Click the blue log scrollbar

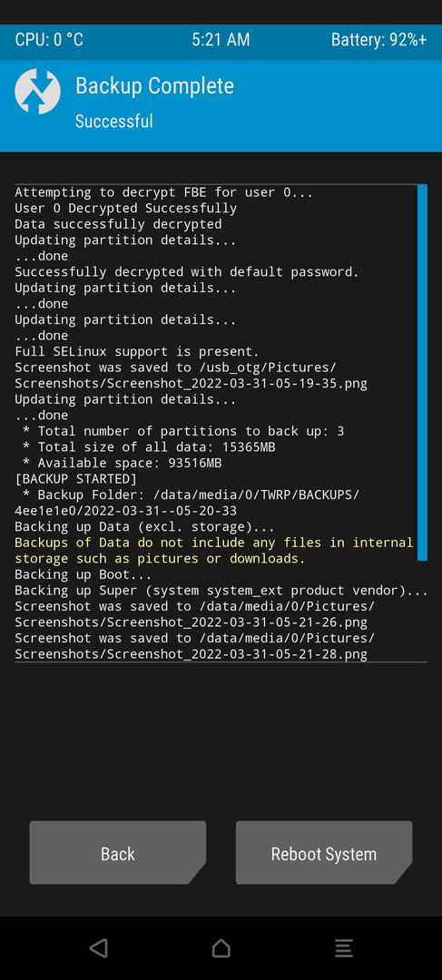(422, 373)
